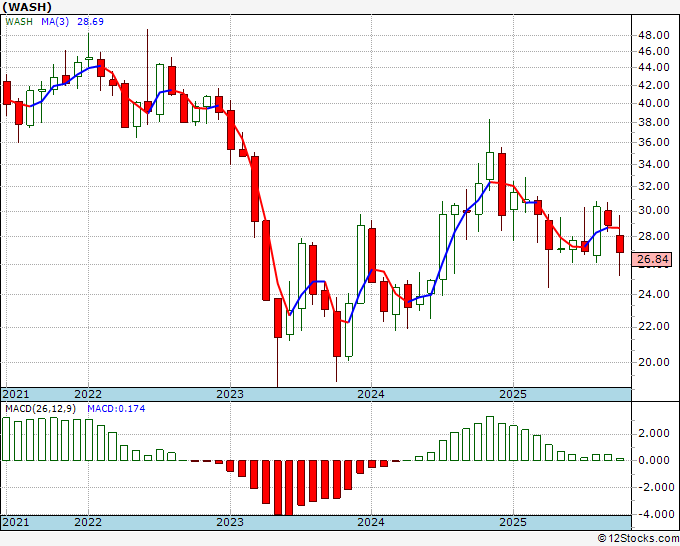Click 2022 on the MACD timeline
Screen dimensions: 680x546
(88, 522)
